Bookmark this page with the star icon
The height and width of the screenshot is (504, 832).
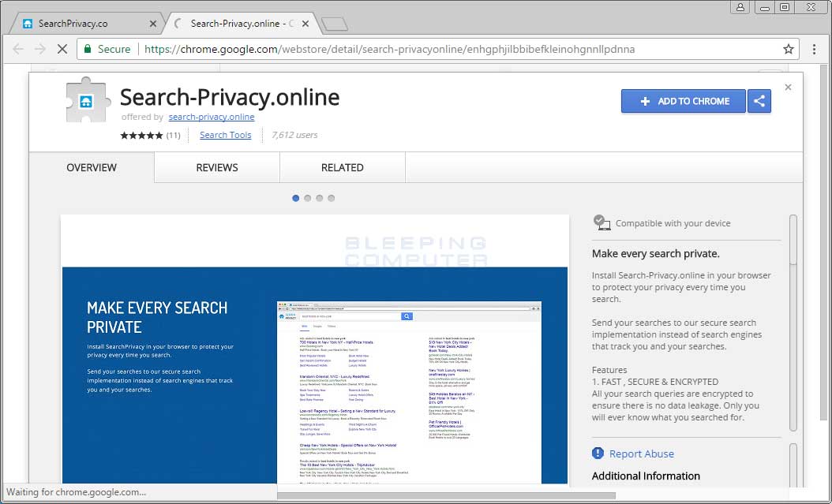(789, 49)
